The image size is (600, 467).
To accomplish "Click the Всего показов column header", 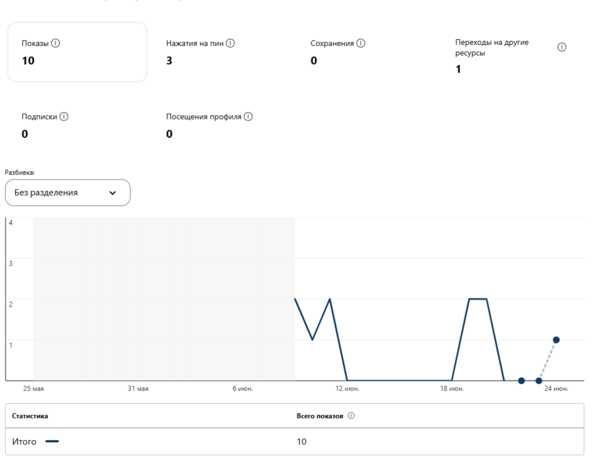I will (x=320, y=416).
